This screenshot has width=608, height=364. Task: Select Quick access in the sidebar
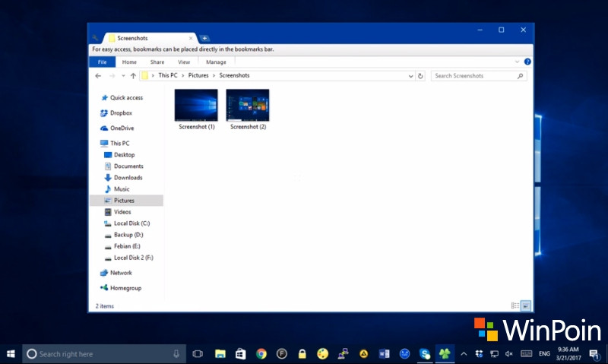[122, 98]
